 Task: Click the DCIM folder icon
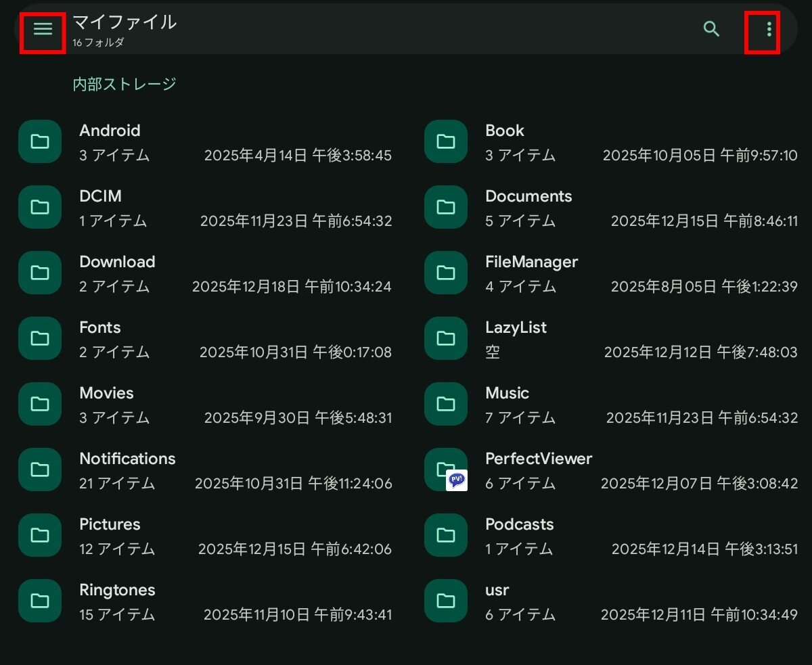40,207
